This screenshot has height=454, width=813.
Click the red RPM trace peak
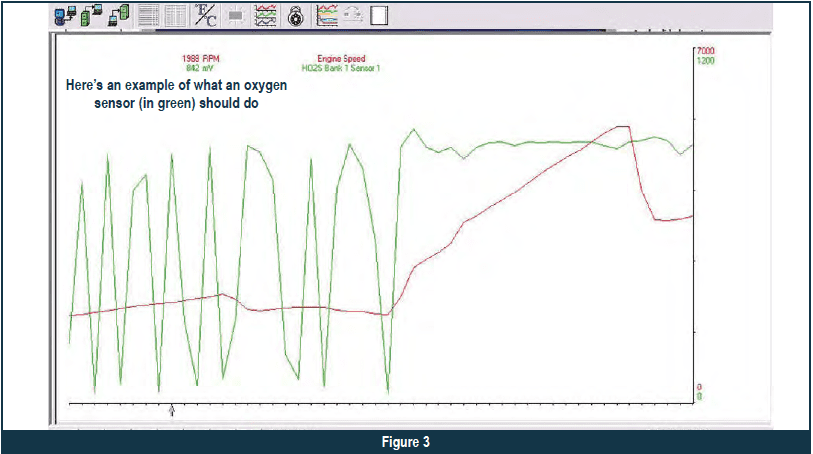tap(624, 127)
